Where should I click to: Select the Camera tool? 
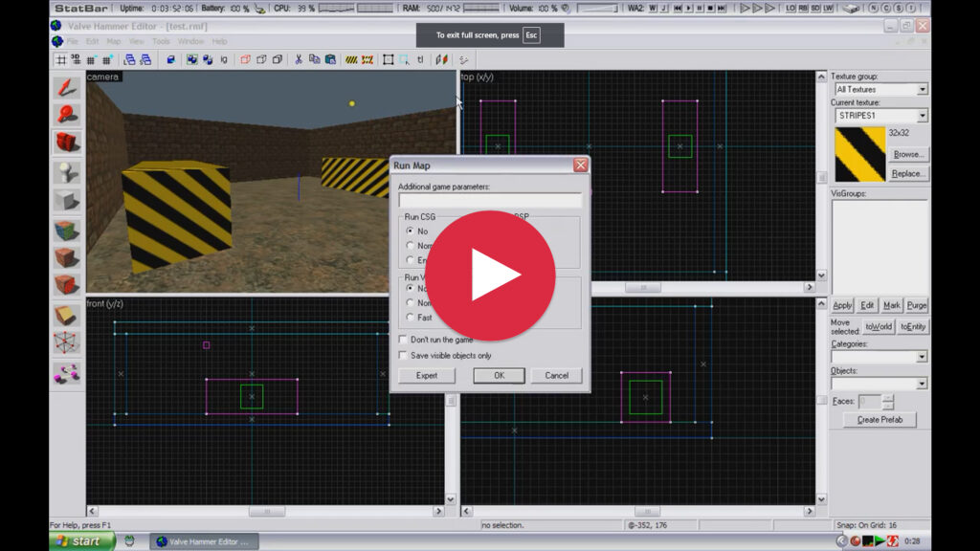(x=66, y=142)
